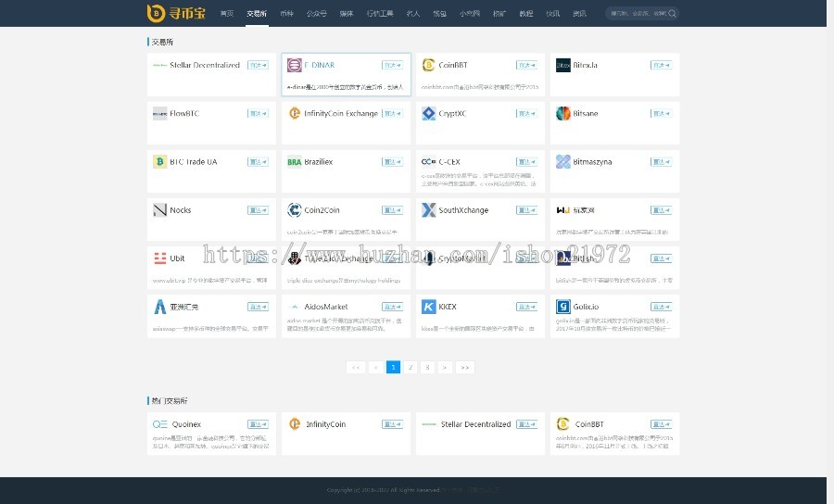Click the first page '<<' button
Viewport: 834px width, 504px height.
click(x=356, y=368)
